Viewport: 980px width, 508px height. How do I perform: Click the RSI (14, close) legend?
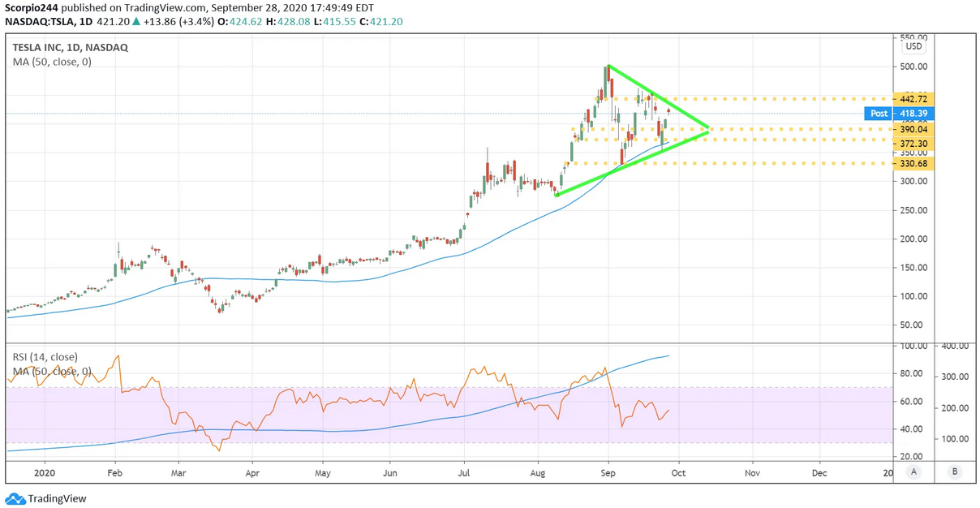tap(46, 356)
